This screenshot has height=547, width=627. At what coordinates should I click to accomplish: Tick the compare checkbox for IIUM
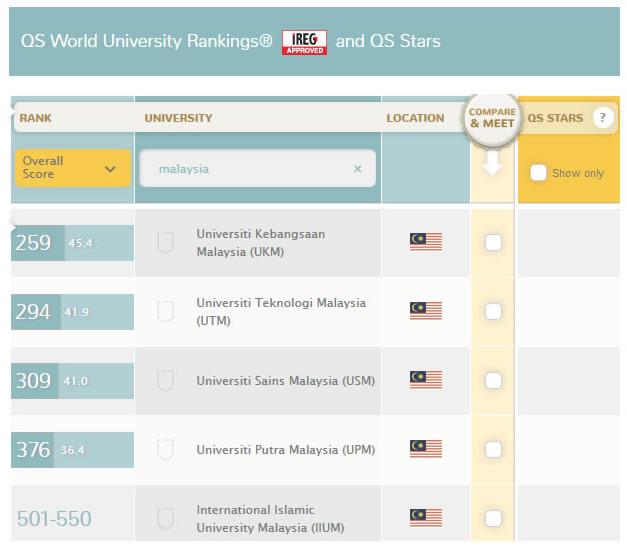pyautogui.click(x=493, y=519)
